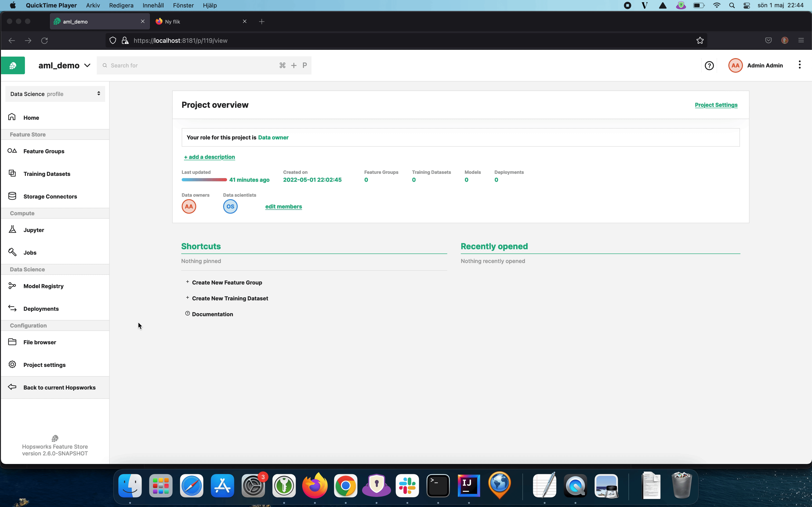Navigate to Training Datasets

click(47, 173)
